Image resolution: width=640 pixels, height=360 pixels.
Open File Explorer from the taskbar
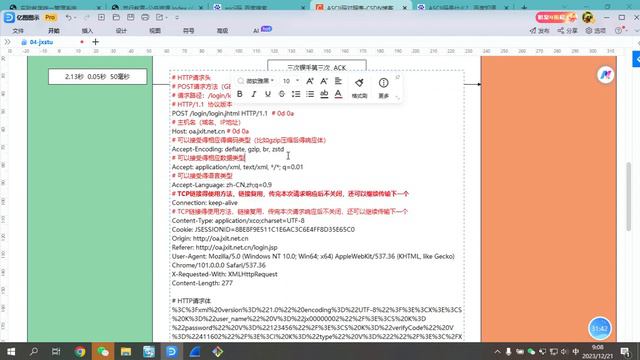pos(126,351)
